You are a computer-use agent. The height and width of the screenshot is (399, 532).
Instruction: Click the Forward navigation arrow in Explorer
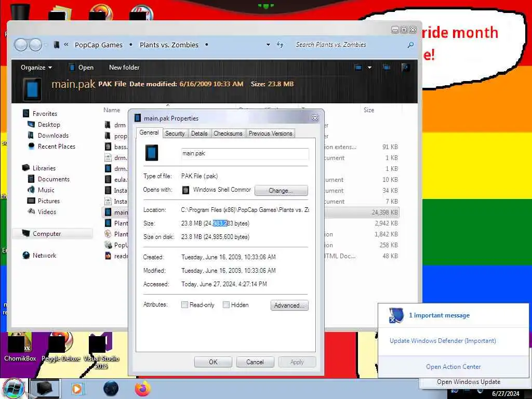36,45
